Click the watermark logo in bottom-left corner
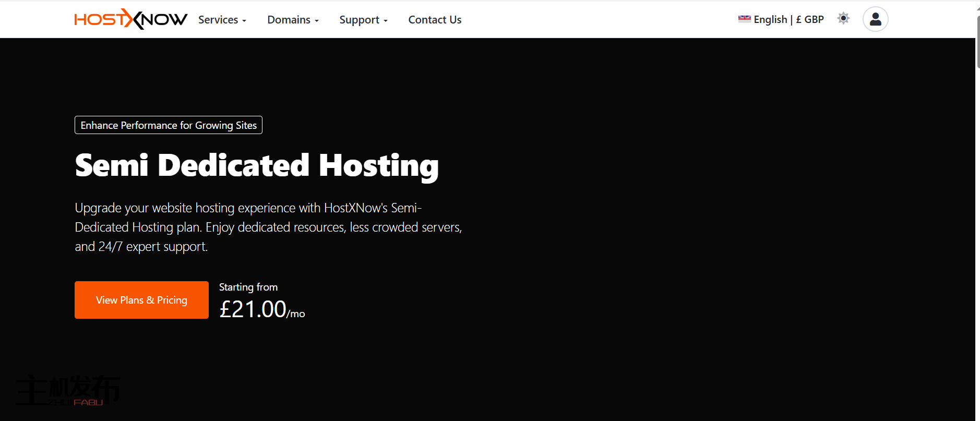 68,391
